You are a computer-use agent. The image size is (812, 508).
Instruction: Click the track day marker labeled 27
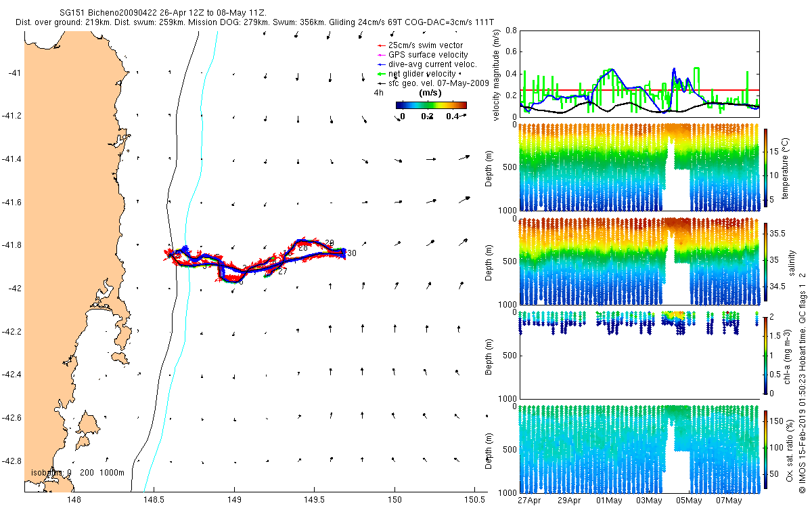(x=282, y=271)
